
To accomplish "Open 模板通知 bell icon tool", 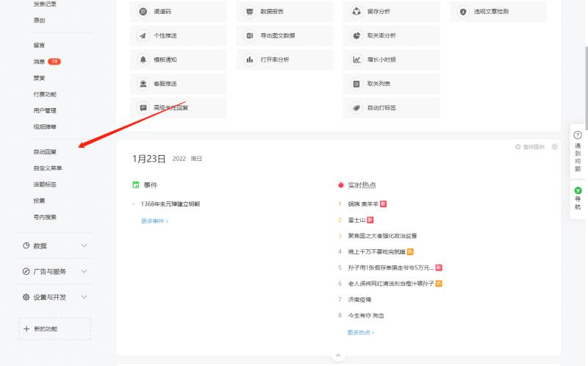I will [143, 60].
